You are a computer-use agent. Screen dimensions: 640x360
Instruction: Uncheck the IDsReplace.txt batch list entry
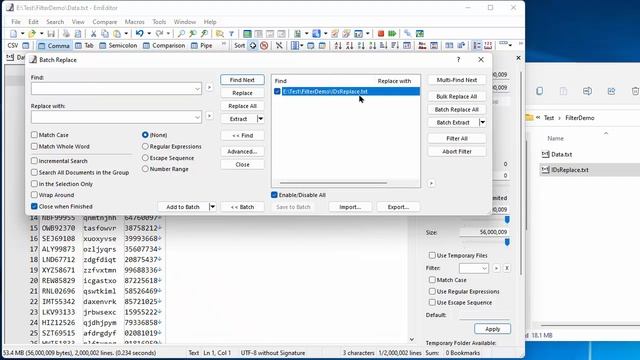pos(277,91)
